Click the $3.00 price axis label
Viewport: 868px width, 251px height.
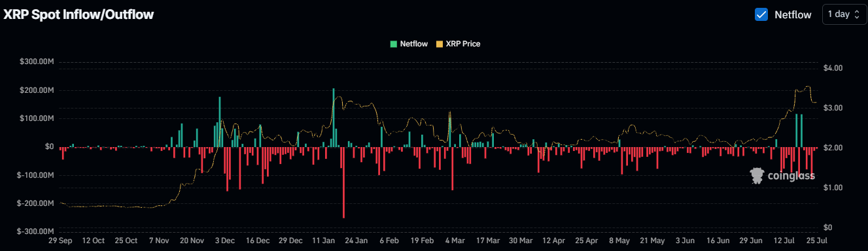[833, 108]
